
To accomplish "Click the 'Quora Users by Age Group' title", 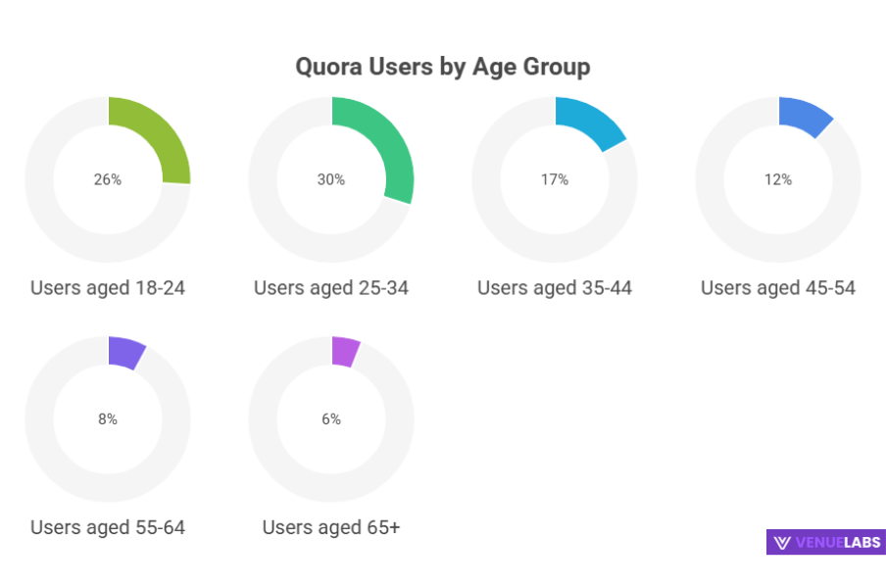I will (x=443, y=67).
